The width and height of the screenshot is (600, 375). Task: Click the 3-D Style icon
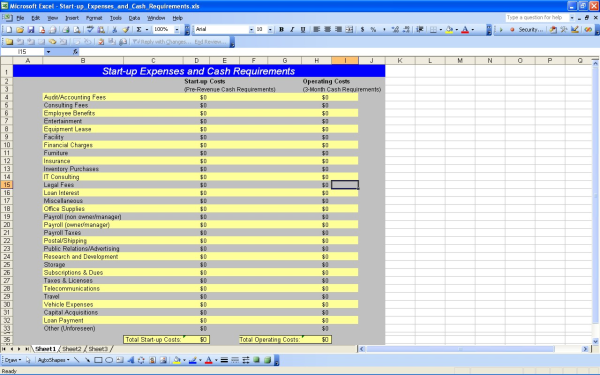[267, 360]
